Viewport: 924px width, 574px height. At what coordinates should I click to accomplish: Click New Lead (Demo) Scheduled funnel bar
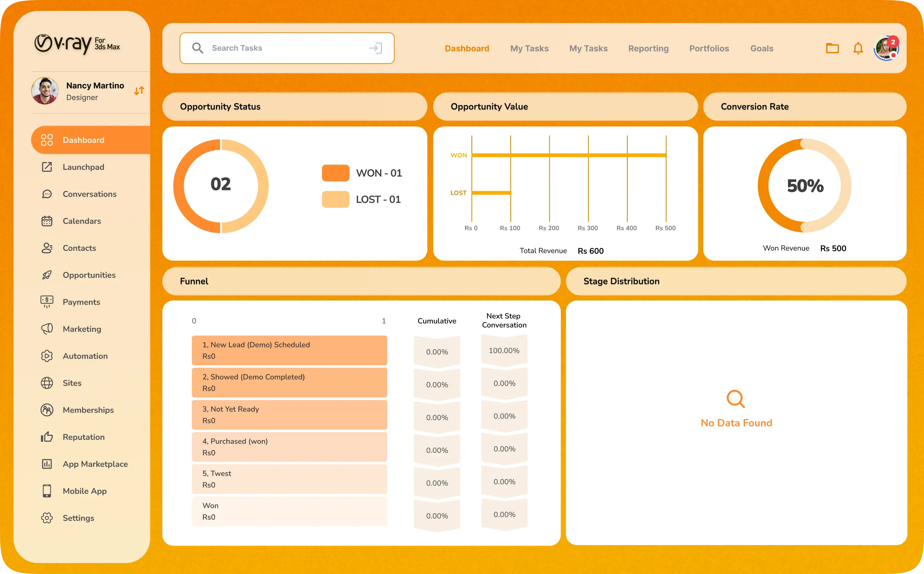coord(289,350)
